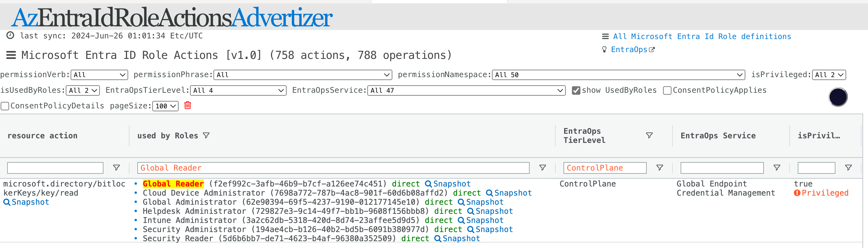Click the AzEntraIdRoleActionsAdvertizer logo title
The height and width of the screenshot is (248, 868).
click(x=172, y=17)
